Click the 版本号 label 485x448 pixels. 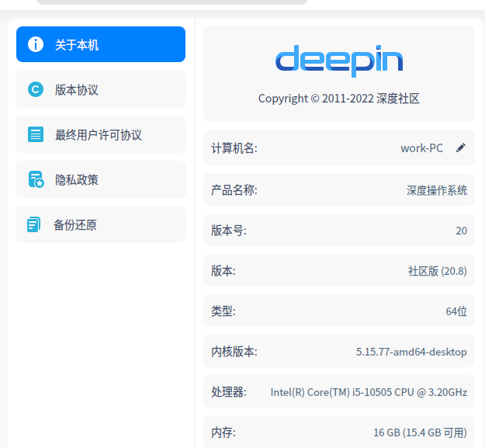(229, 231)
